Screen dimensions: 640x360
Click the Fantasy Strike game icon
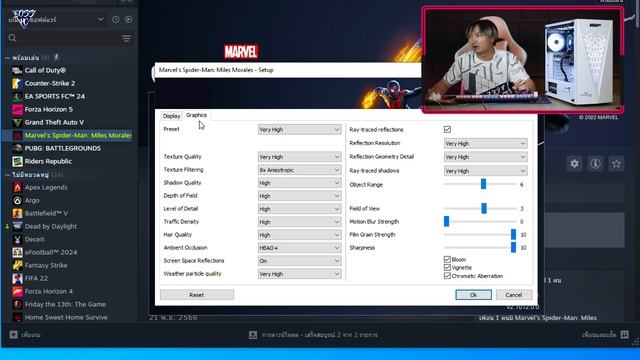click(17, 266)
